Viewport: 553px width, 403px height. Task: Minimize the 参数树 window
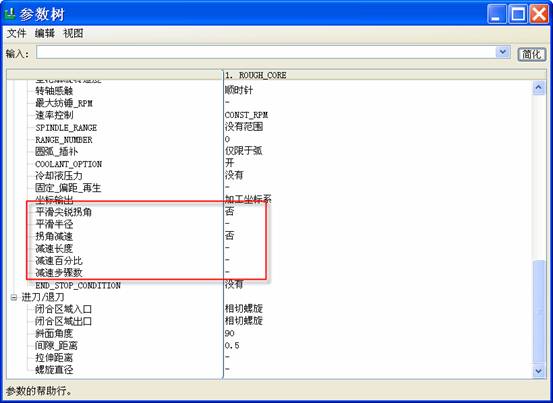[x=497, y=14]
